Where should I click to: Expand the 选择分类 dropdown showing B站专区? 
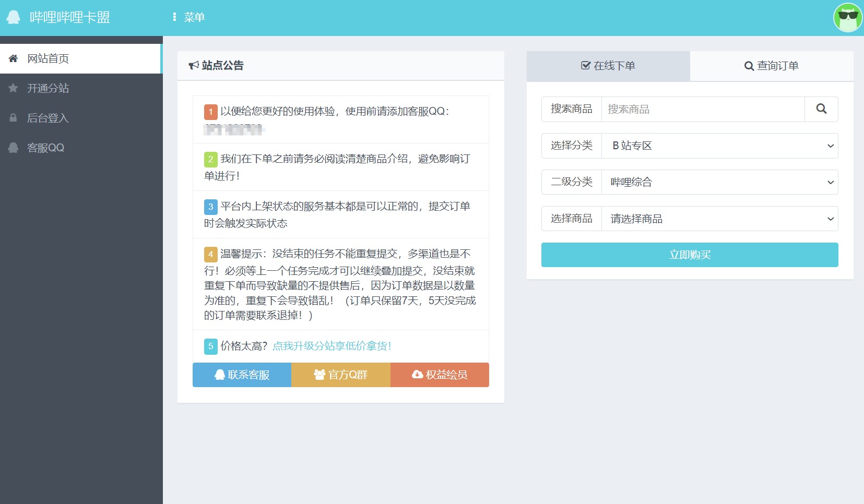(720, 146)
